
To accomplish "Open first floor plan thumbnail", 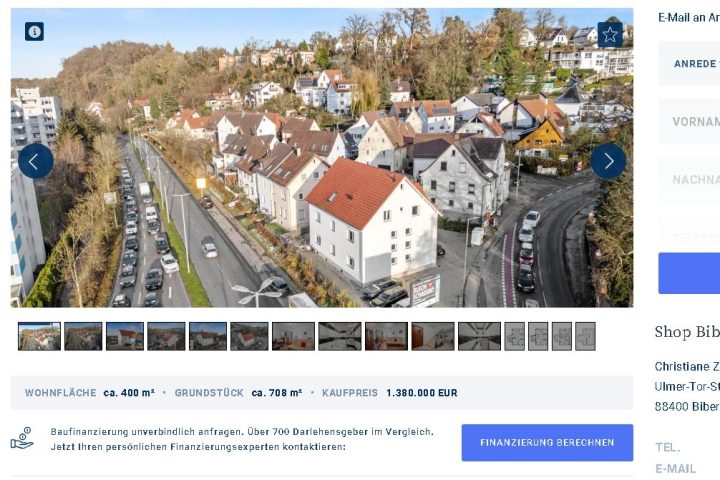I will pyautogui.click(x=515, y=336).
